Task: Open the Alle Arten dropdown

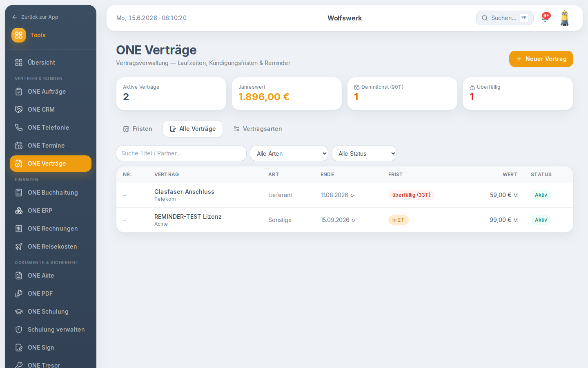Action: pyautogui.click(x=289, y=153)
